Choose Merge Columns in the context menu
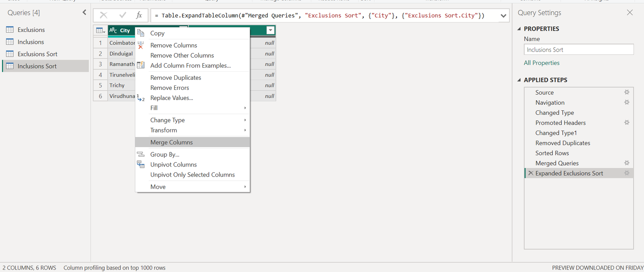 pyautogui.click(x=192, y=142)
